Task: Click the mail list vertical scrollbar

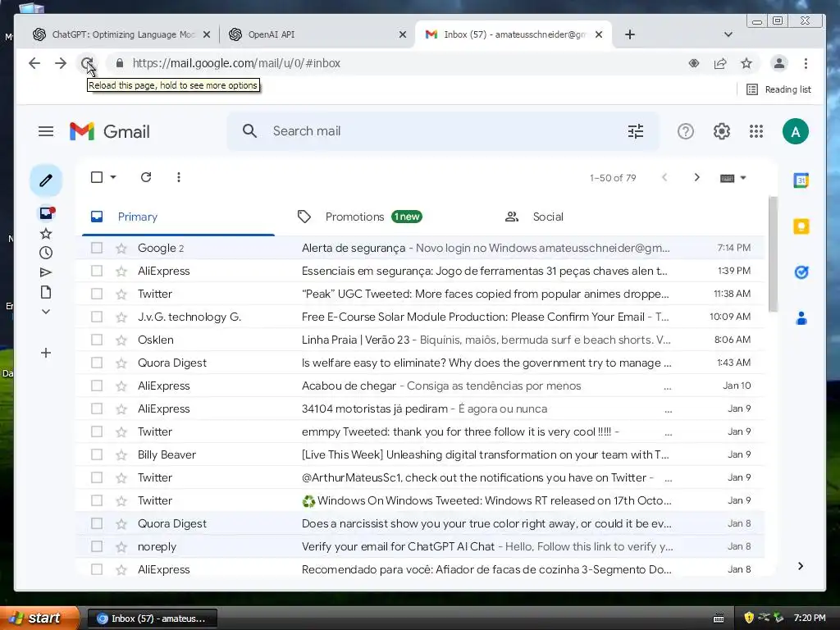Action: pos(773,254)
